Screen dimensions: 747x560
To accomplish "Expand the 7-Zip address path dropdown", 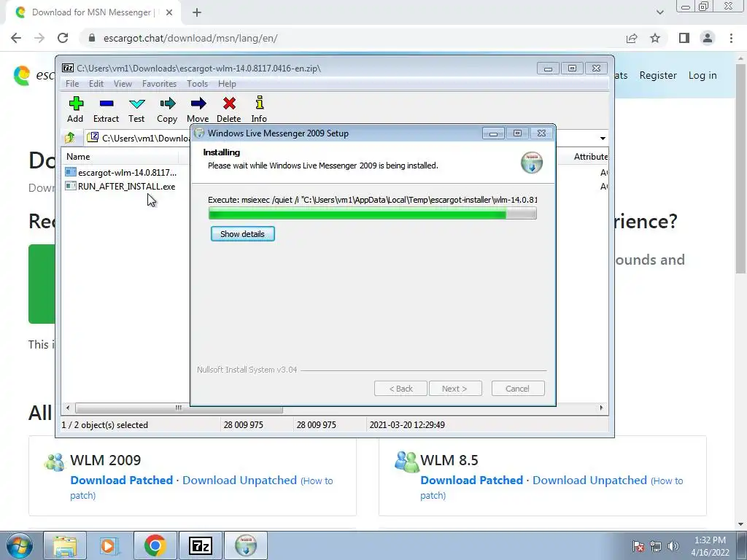I will [603, 138].
